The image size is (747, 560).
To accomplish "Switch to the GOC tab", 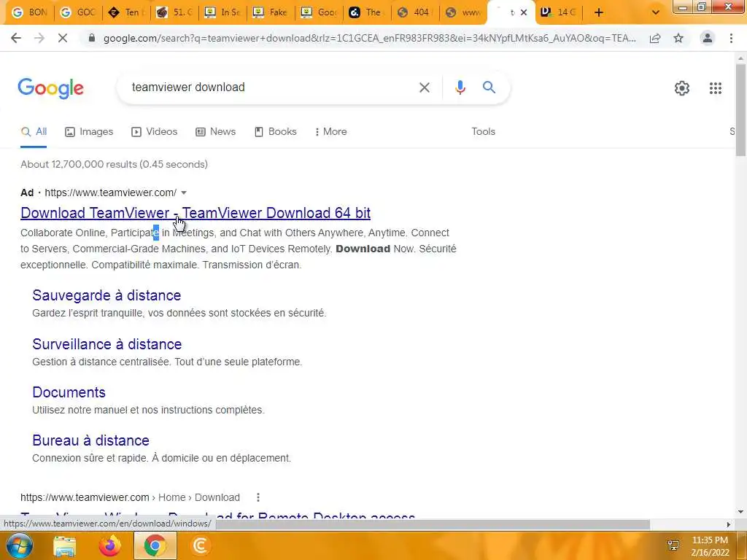I will [77, 12].
